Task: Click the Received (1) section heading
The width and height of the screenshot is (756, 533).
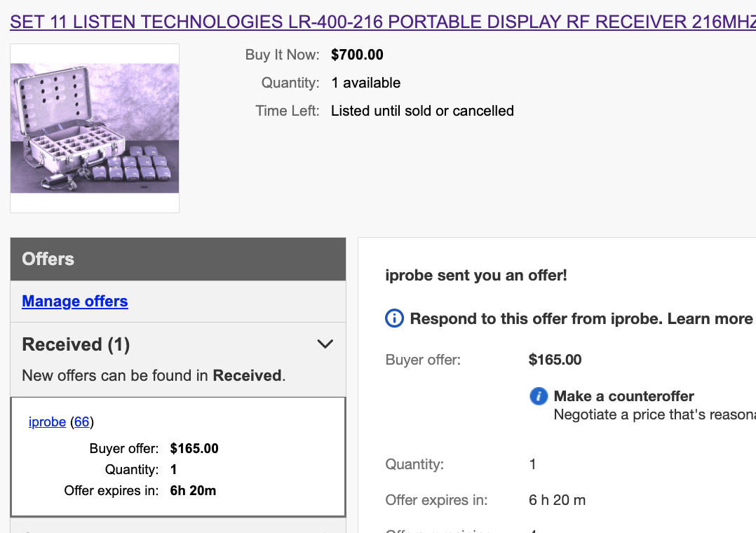Action: 76,344
